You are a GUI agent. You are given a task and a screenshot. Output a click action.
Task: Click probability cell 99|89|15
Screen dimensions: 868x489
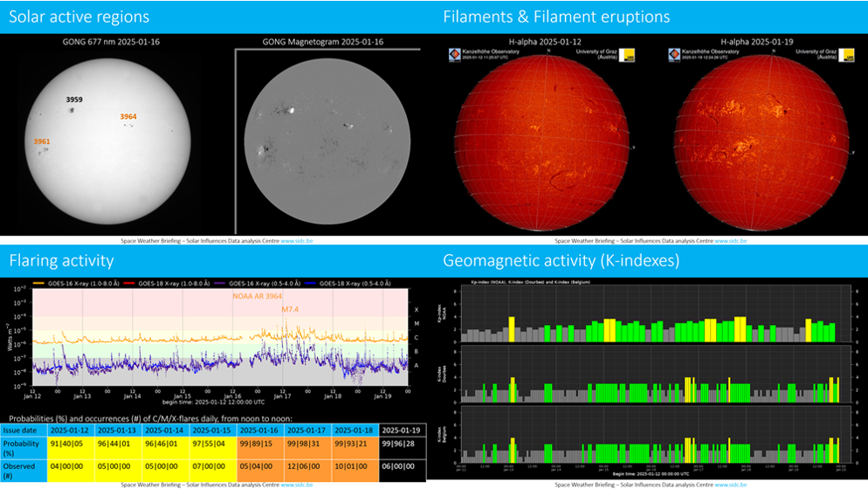(x=261, y=448)
